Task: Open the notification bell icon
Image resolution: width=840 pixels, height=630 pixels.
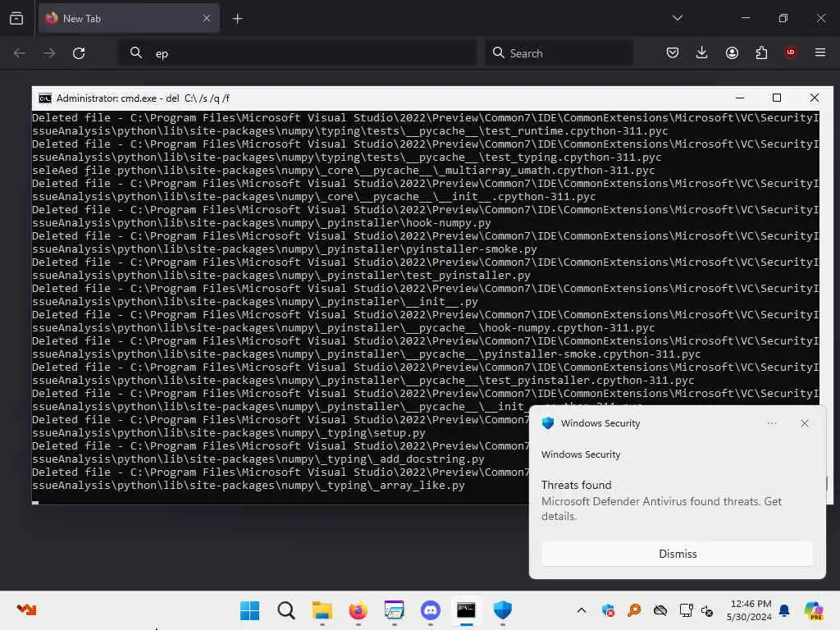Action: coord(784,610)
